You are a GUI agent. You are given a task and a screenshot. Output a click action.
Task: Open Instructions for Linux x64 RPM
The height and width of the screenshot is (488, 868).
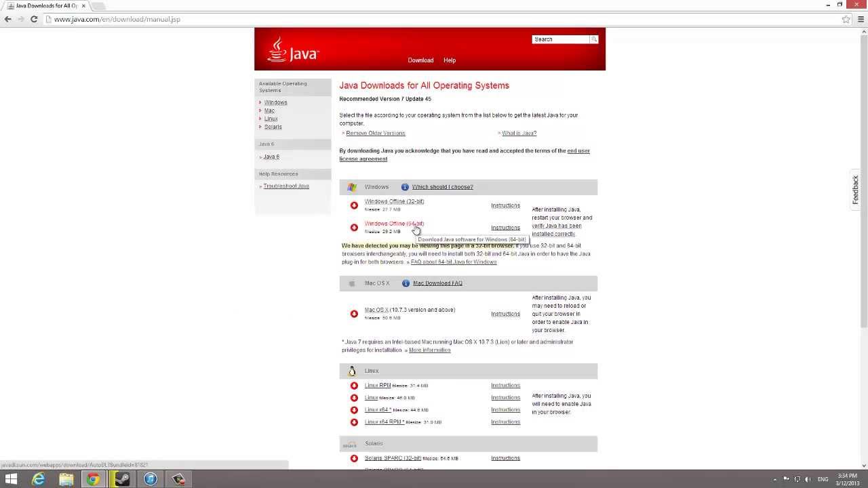tap(505, 422)
